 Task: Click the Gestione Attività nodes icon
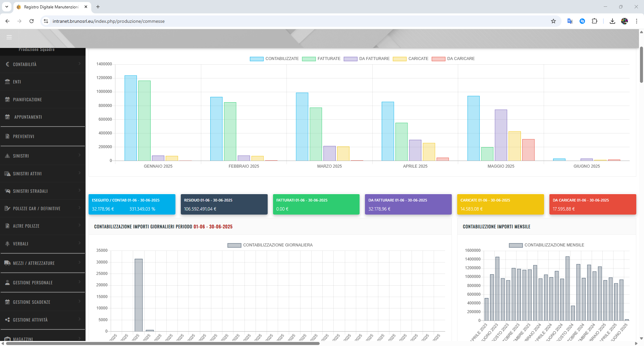(7, 320)
